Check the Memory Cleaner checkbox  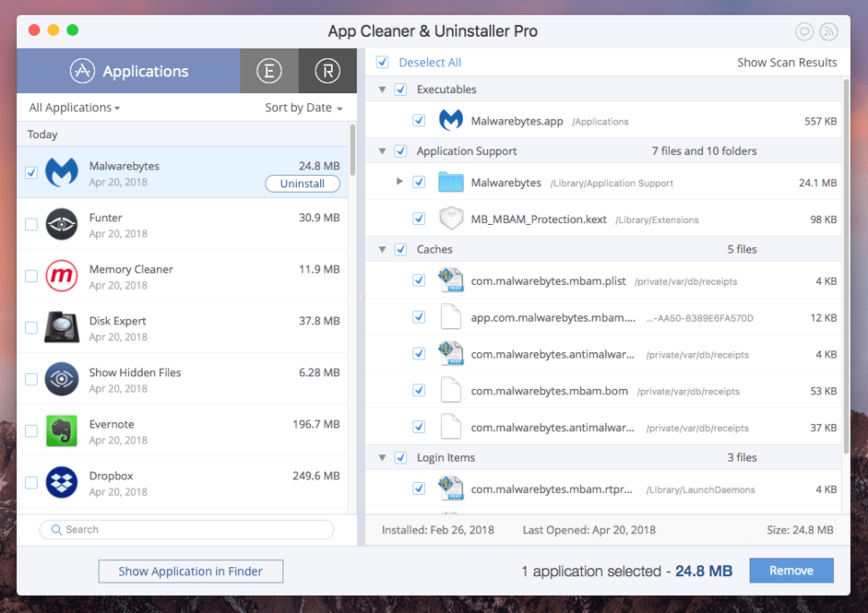(x=31, y=275)
